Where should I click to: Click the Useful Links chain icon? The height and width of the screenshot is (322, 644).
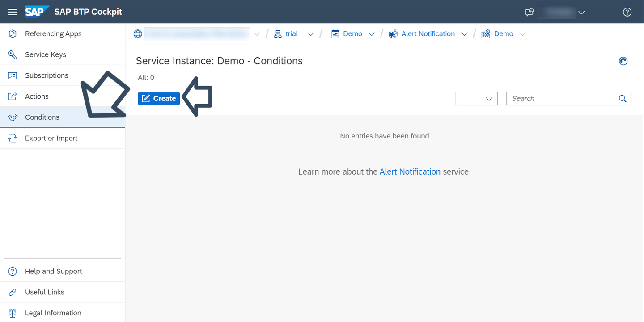(13, 292)
